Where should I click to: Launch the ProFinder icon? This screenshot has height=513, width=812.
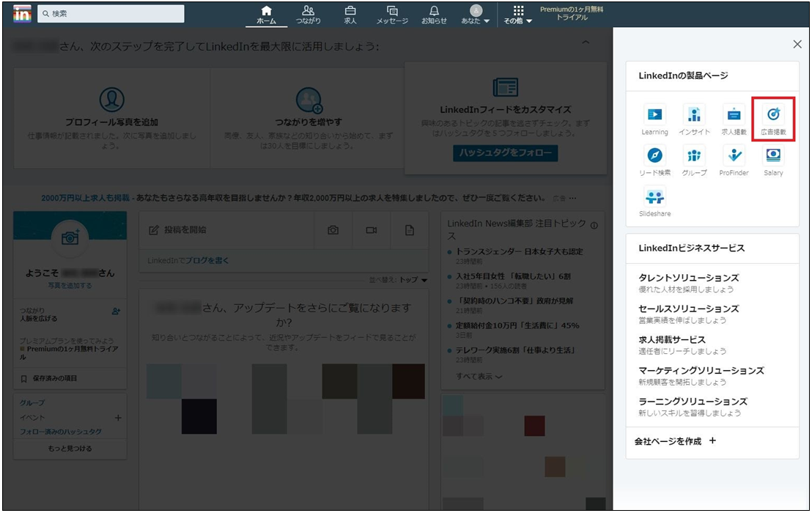coord(734,155)
